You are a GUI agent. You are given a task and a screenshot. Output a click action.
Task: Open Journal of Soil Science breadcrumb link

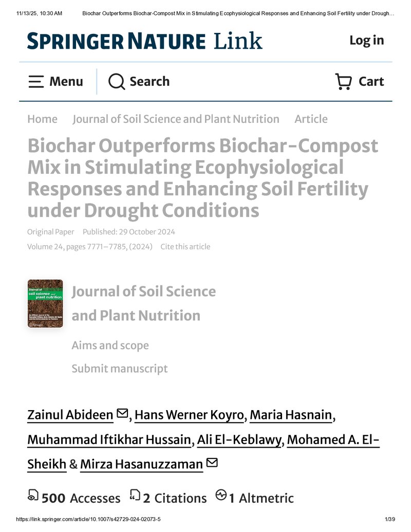(x=176, y=119)
